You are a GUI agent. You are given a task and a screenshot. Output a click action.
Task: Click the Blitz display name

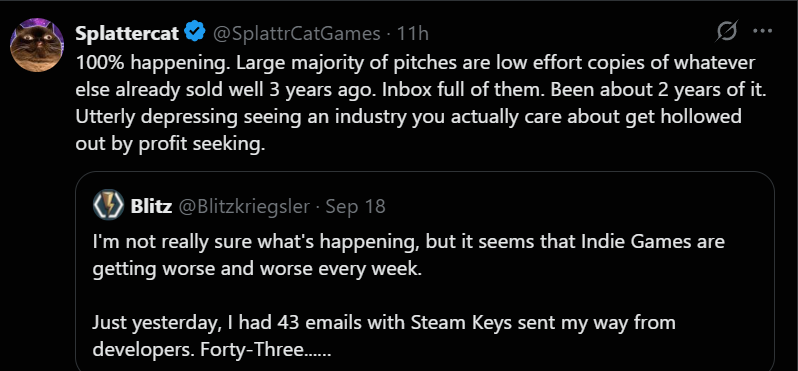[x=151, y=206]
